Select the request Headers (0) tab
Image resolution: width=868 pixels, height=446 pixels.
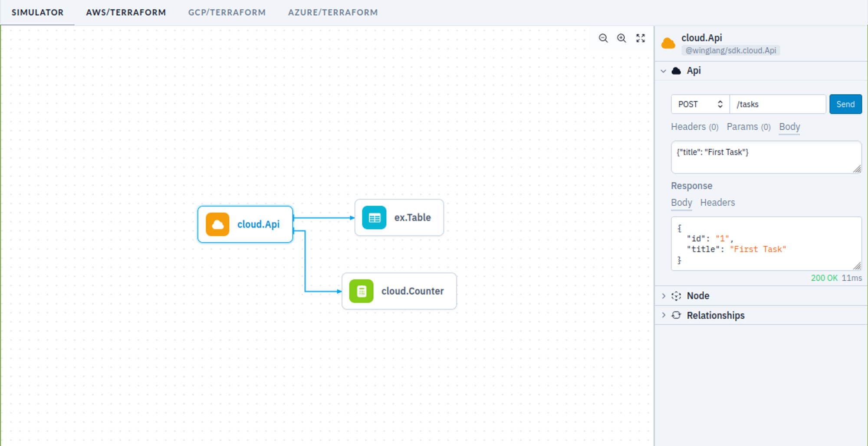tap(694, 127)
